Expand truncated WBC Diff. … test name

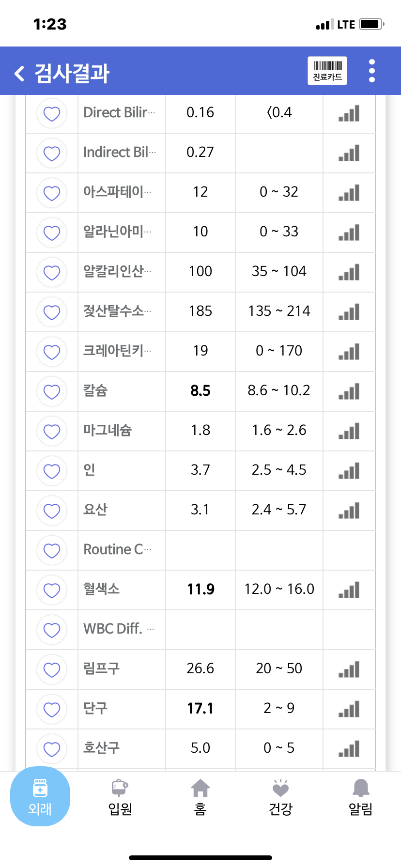tap(119, 629)
